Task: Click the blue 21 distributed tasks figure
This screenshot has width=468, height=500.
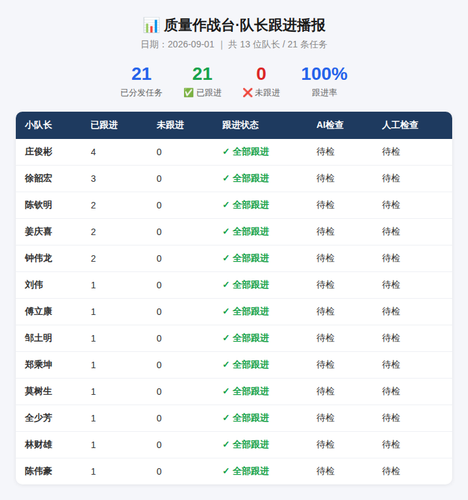Action: (141, 74)
